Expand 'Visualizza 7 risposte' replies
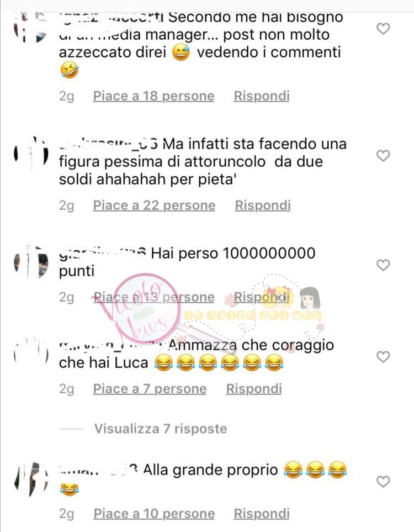Viewport: 414px width, 532px height. [x=161, y=429]
